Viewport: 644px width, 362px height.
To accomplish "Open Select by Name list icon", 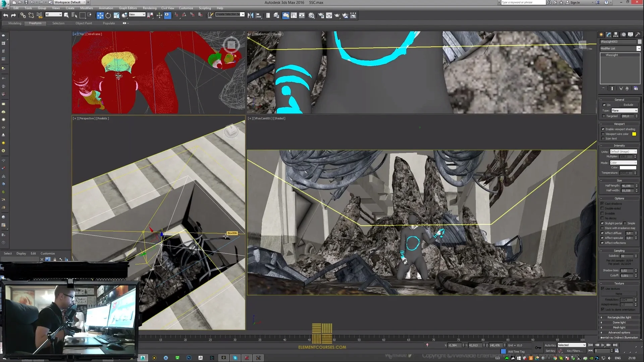I will click(x=74, y=15).
